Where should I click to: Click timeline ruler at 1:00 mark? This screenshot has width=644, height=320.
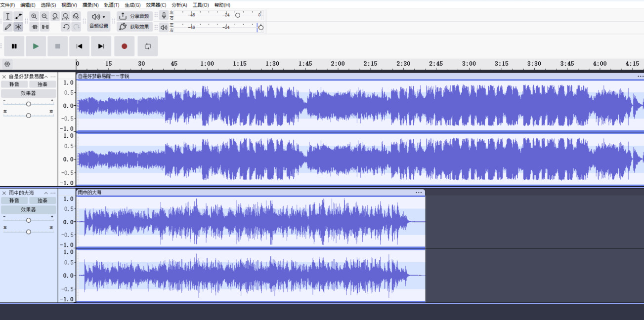(x=207, y=64)
